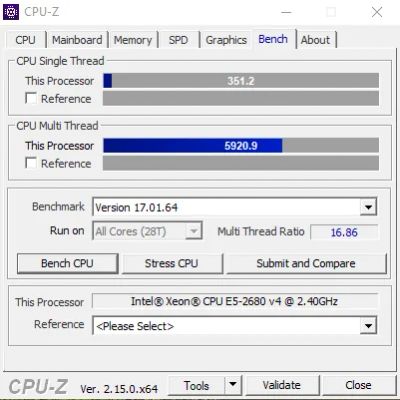Switch to the Mainboard tab
This screenshot has width=400, height=400.
click(77, 40)
